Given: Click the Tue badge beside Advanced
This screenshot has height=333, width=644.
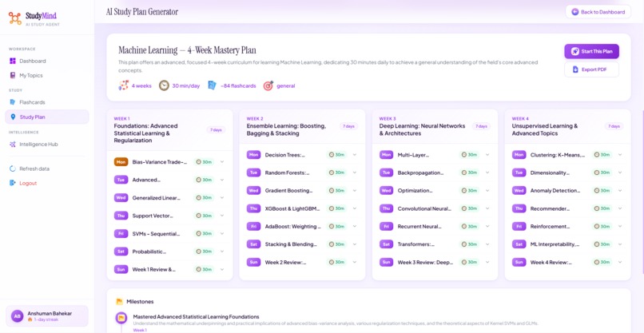Looking at the screenshot, I should click(121, 180).
